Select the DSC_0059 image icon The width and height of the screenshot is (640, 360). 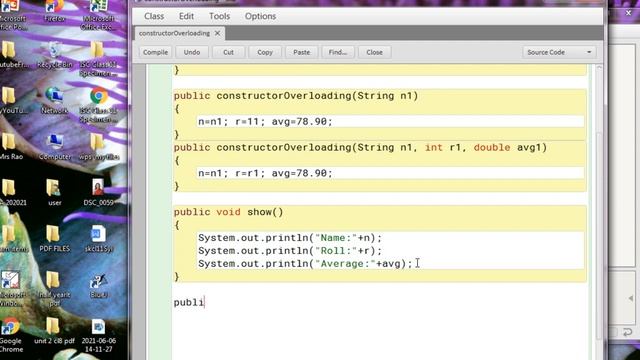[98, 192]
